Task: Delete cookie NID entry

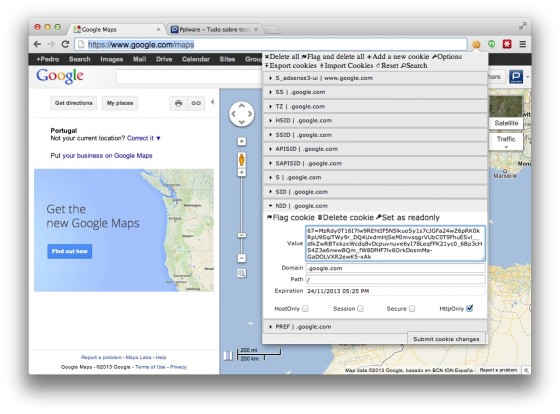Action: (x=346, y=218)
